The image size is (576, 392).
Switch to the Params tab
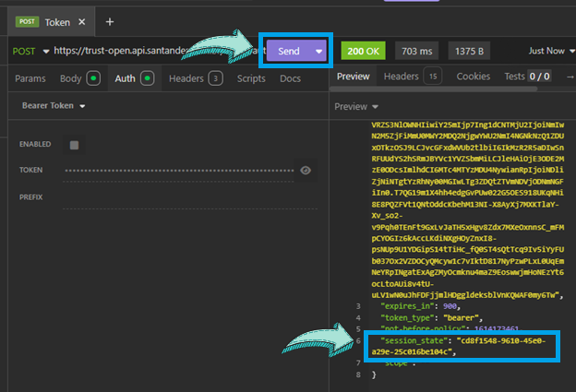coord(30,78)
